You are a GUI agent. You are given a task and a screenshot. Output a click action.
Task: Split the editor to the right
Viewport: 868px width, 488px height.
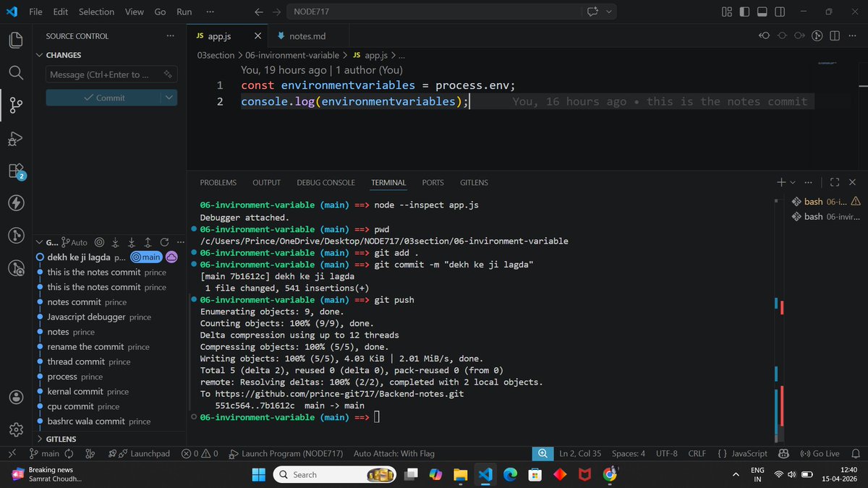tap(835, 36)
